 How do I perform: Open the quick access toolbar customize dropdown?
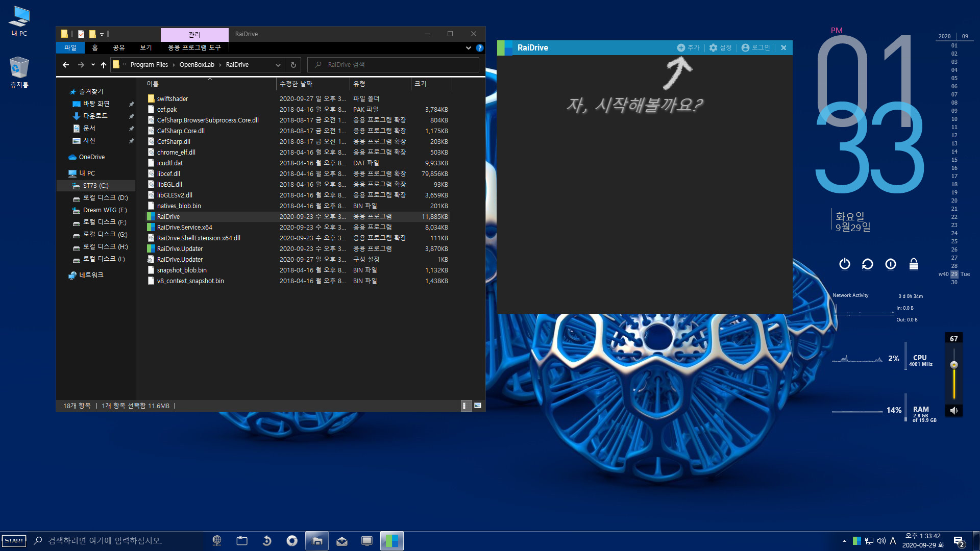pyautogui.click(x=102, y=34)
